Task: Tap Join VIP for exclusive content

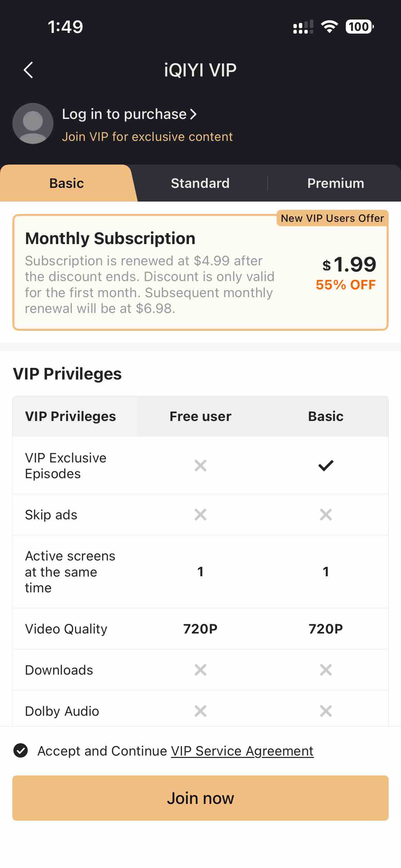Action: tap(147, 137)
